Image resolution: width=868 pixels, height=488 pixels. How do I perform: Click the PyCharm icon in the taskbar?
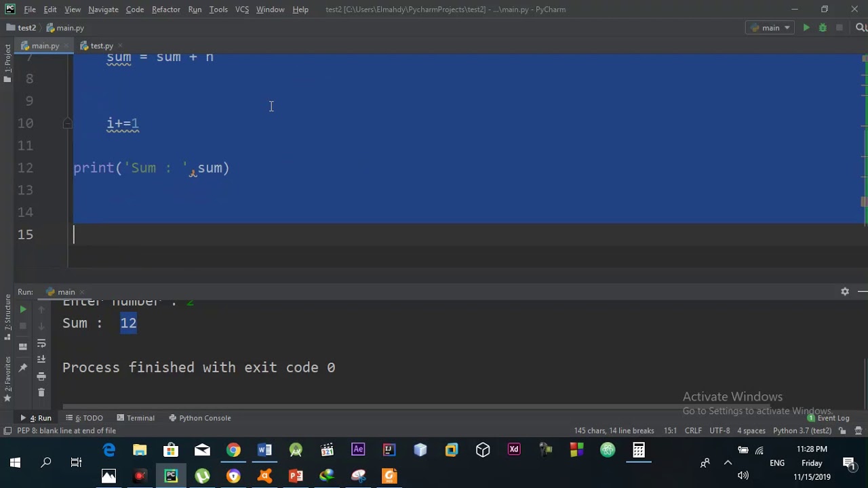click(171, 476)
